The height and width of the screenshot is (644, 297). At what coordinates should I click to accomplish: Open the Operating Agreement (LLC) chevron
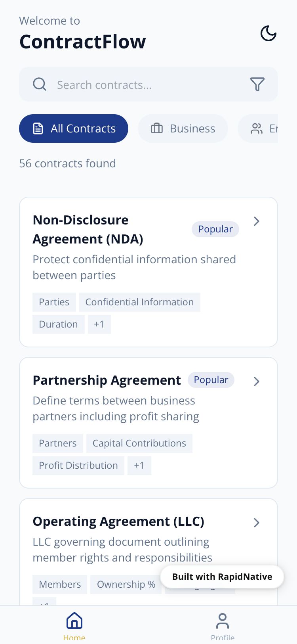[257, 523]
